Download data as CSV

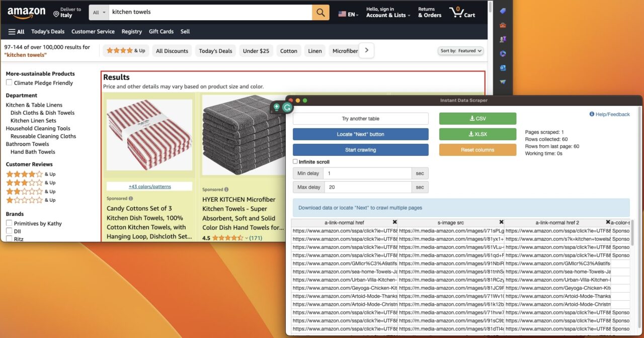[477, 119]
